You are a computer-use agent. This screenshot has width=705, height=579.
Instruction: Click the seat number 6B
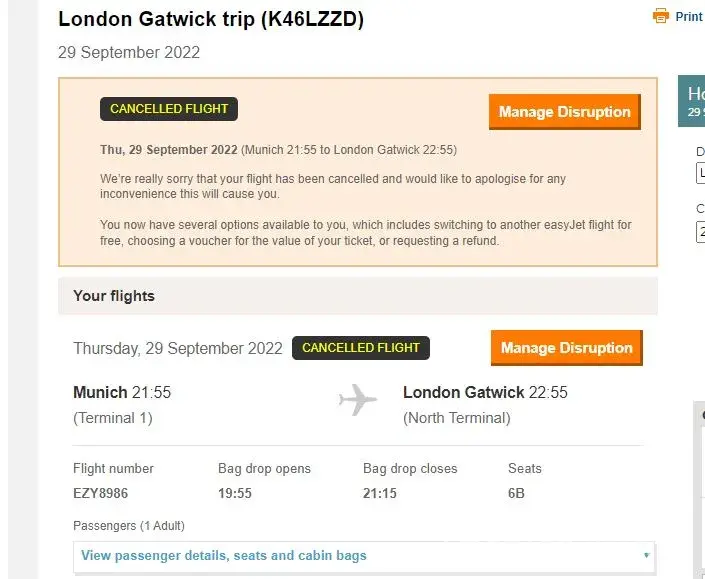(x=517, y=493)
